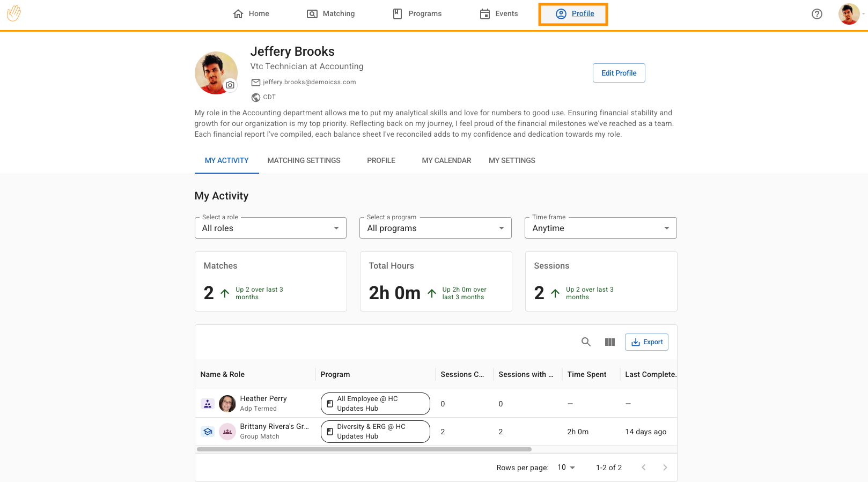Click the email envelope icon
The height and width of the screenshot is (482, 868).
[256, 83]
